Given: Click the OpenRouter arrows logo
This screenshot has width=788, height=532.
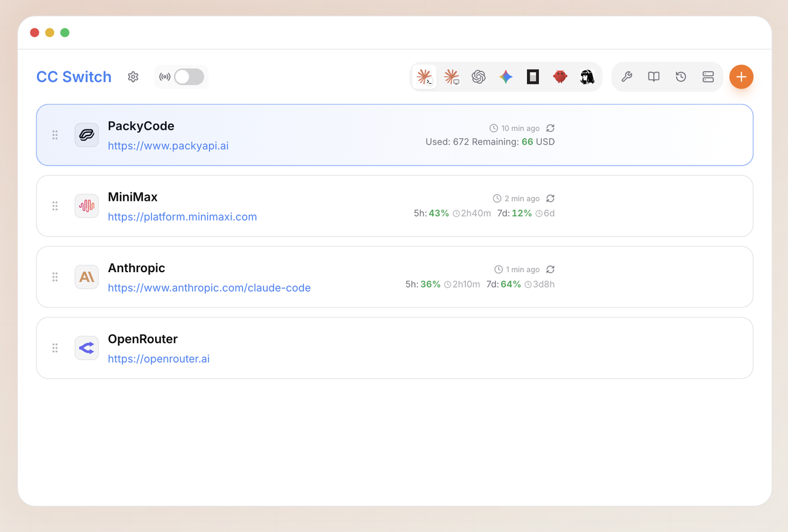Looking at the screenshot, I should click(x=87, y=348).
